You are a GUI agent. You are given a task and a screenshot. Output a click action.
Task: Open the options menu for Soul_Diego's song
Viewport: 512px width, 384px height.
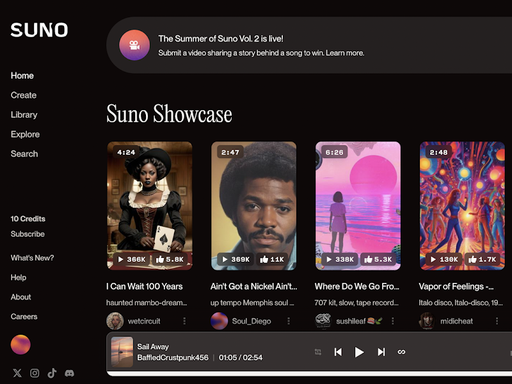(289, 321)
